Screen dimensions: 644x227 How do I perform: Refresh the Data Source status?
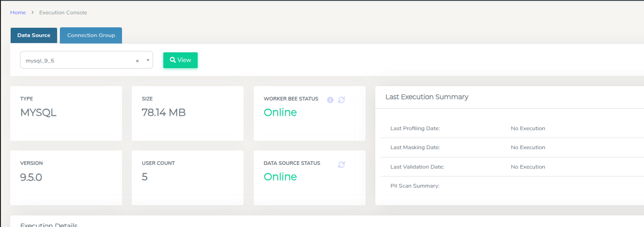[x=341, y=164]
